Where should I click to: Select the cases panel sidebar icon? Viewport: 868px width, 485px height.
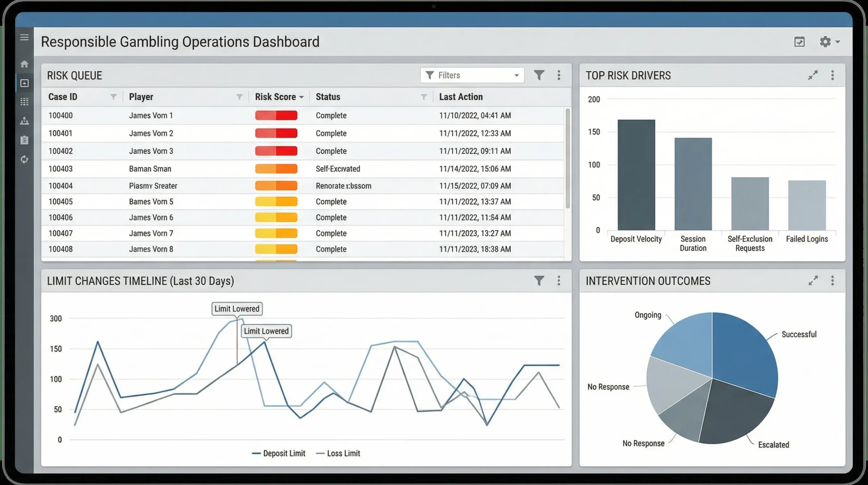pos(24,83)
